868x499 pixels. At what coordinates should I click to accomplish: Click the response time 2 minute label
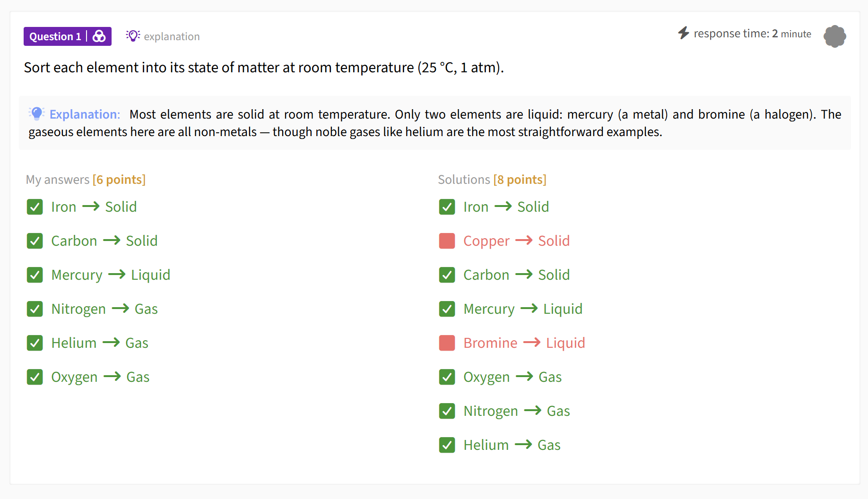pyautogui.click(x=752, y=33)
